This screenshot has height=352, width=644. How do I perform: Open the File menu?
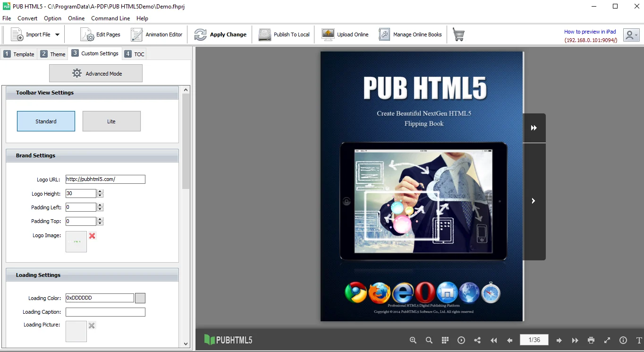click(7, 18)
